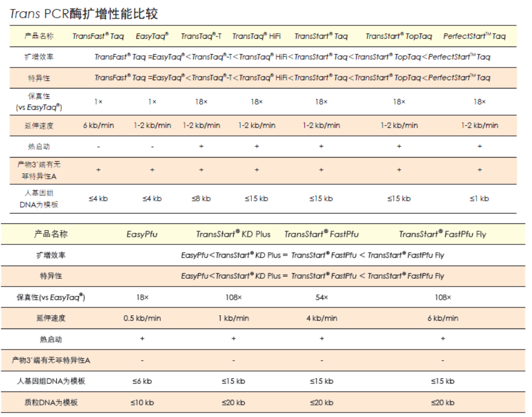Click the PerfectStart Taq column header
532x417 pixels.
coord(474,37)
